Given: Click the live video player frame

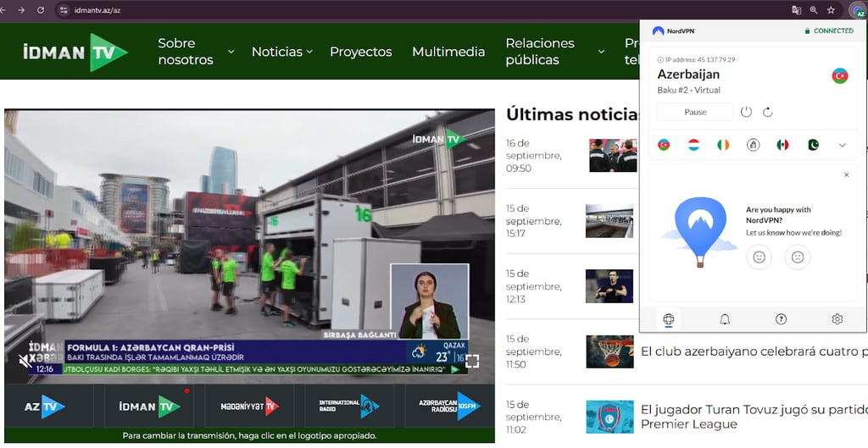Looking at the screenshot, I should coord(250,246).
